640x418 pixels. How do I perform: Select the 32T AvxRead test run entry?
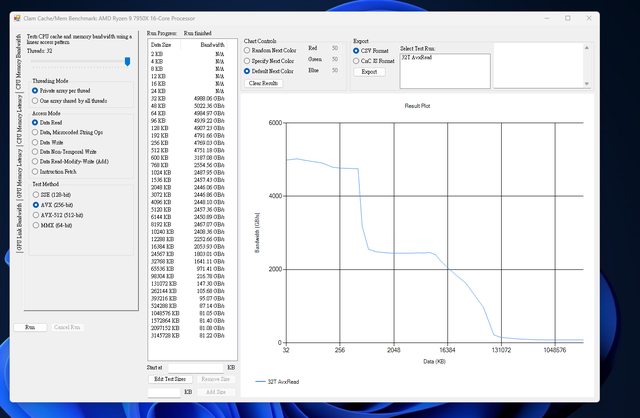pos(417,58)
